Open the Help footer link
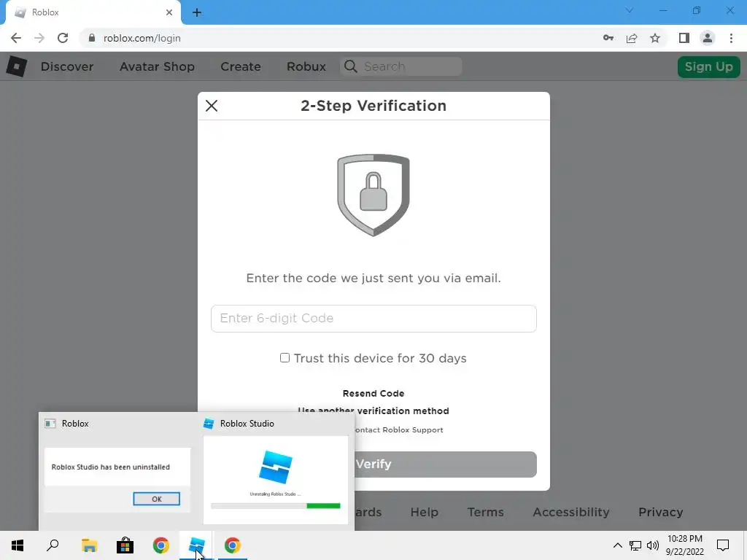 point(424,512)
